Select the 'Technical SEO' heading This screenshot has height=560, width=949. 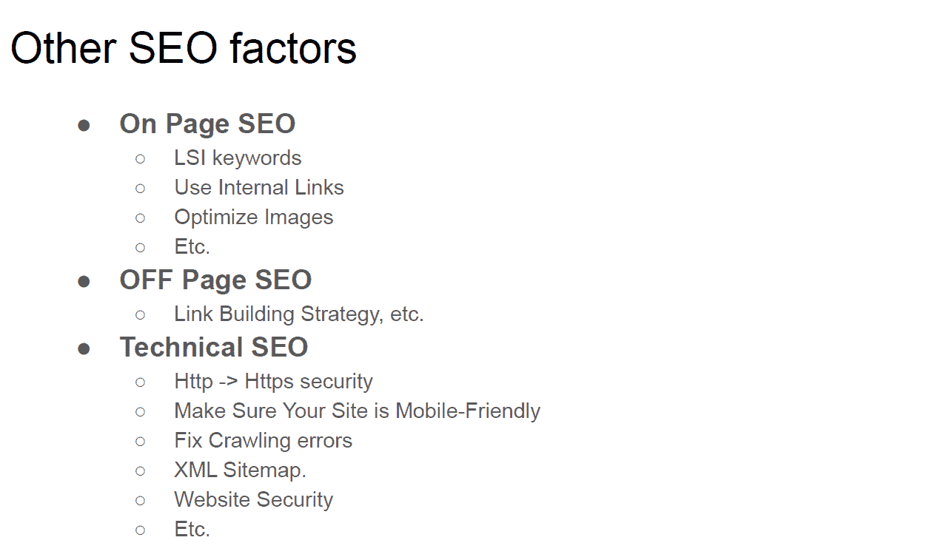click(x=214, y=348)
